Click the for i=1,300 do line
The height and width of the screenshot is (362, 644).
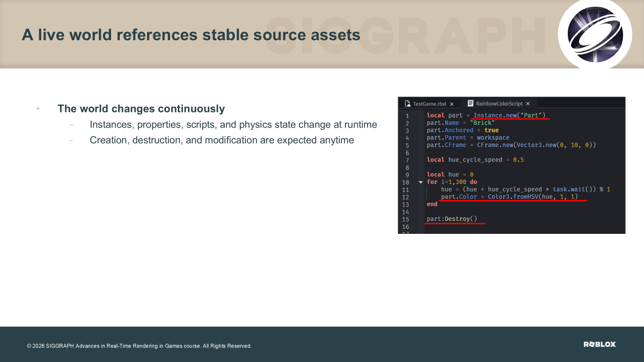pyautogui.click(x=452, y=182)
